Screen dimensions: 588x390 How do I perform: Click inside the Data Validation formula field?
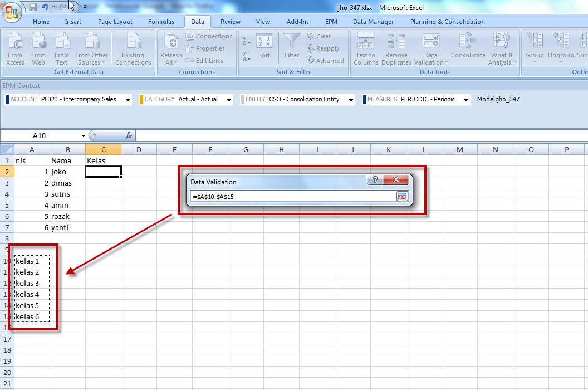[x=290, y=196]
